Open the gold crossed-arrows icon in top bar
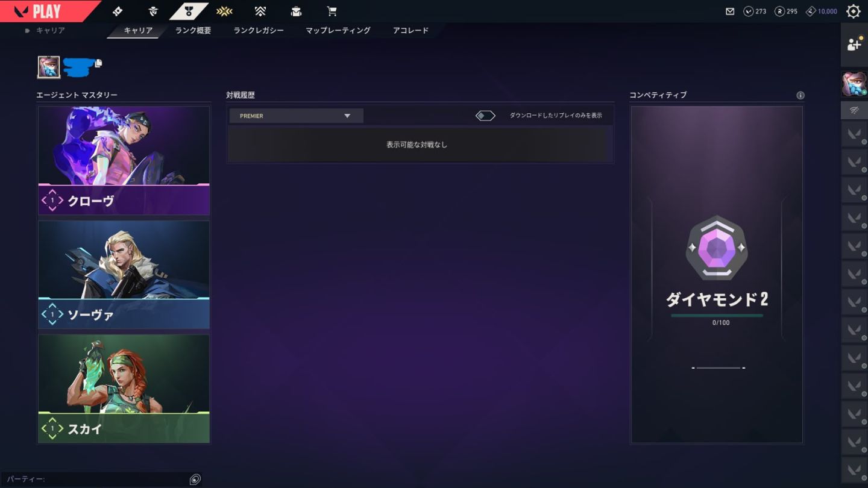Screen dimensions: 868x488 [224, 11]
